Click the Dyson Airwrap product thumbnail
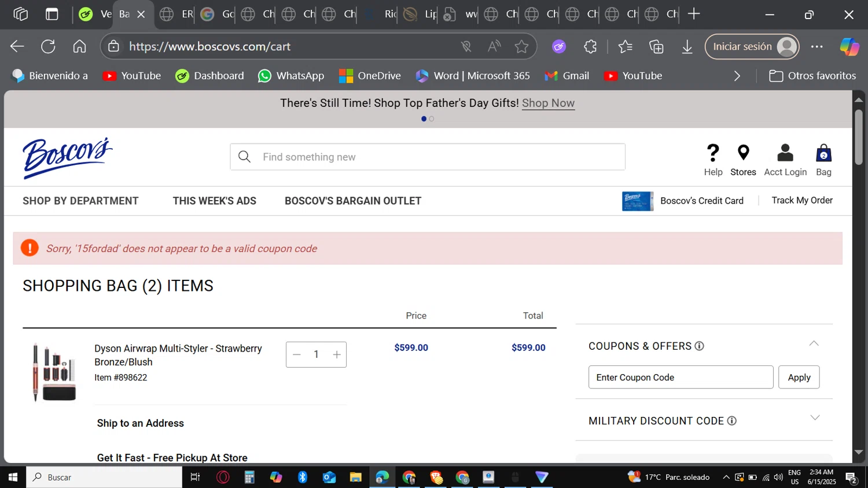The width and height of the screenshot is (868, 488). pyautogui.click(x=54, y=372)
